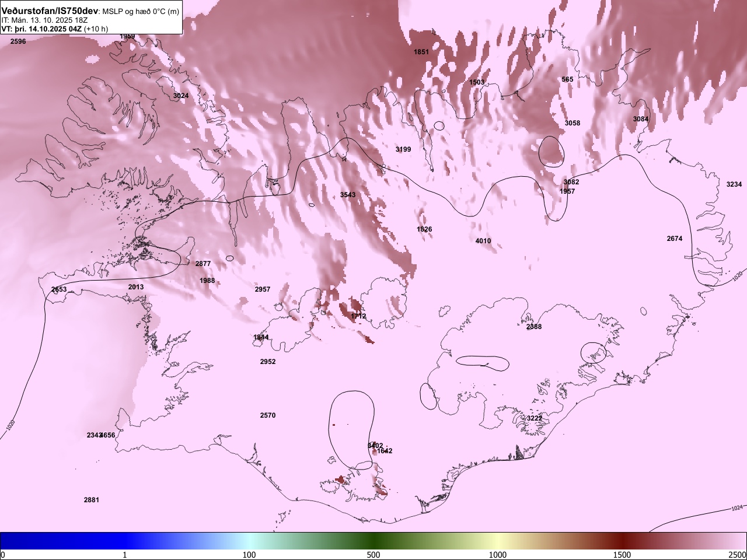Click the 4010 height value

click(483, 241)
